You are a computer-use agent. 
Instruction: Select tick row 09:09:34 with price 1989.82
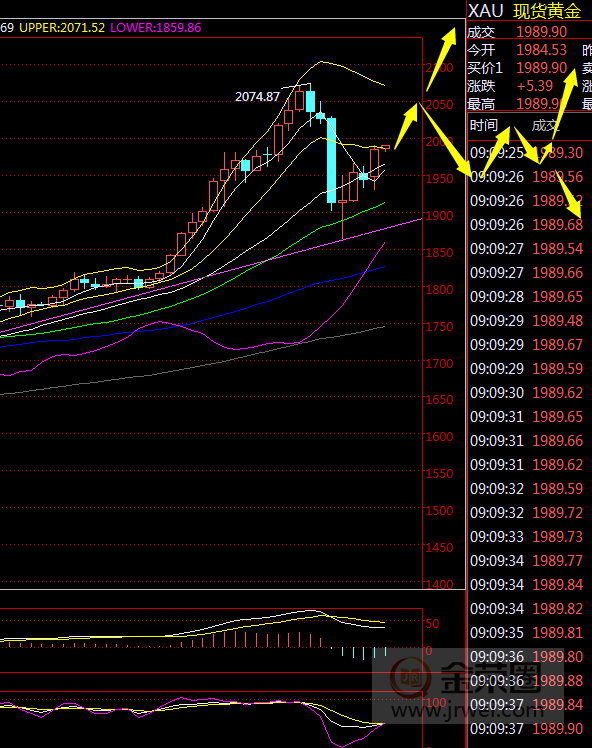[x=527, y=609]
